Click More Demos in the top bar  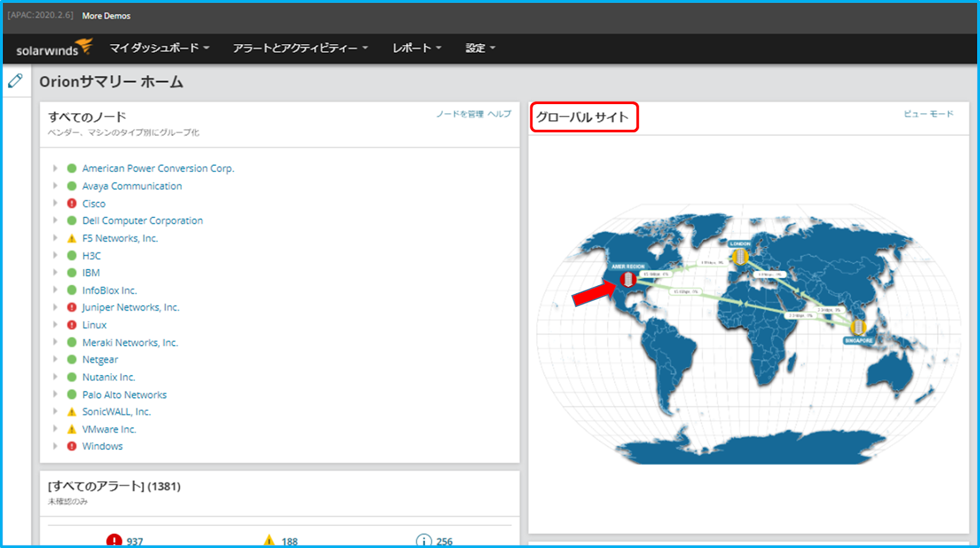(107, 16)
